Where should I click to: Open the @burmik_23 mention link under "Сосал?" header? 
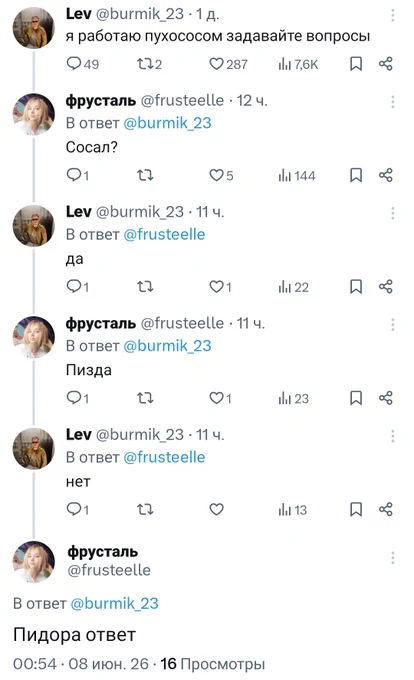167,123
